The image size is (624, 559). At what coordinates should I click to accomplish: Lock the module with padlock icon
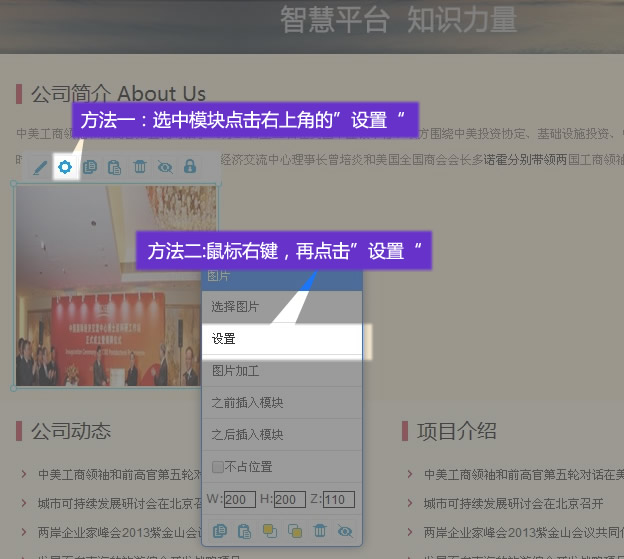click(x=190, y=167)
